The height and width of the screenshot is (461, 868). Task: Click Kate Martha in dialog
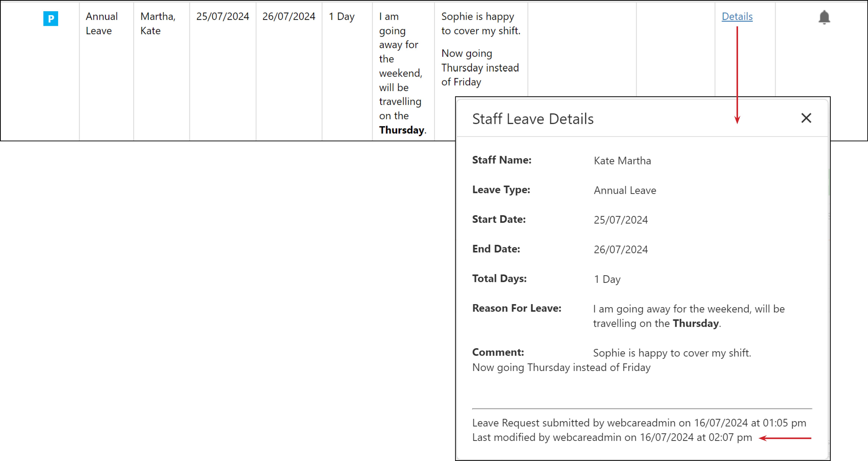[622, 161]
